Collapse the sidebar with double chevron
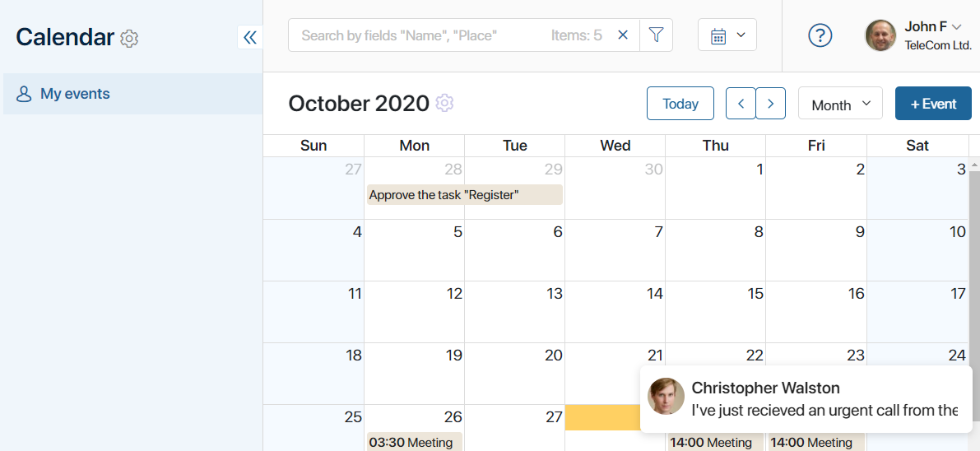 [250, 38]
